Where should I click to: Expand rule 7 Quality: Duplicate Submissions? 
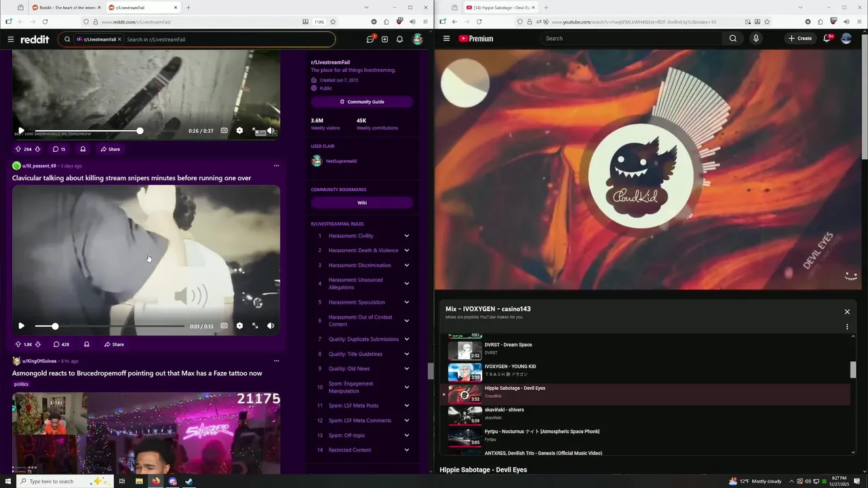tap(362, 339)
